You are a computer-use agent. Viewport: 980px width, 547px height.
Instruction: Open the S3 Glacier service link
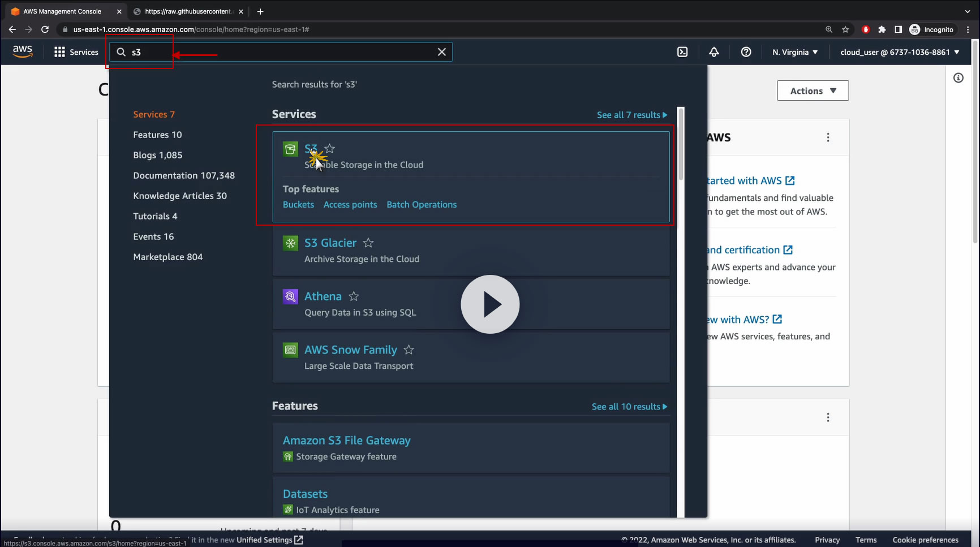330,243
